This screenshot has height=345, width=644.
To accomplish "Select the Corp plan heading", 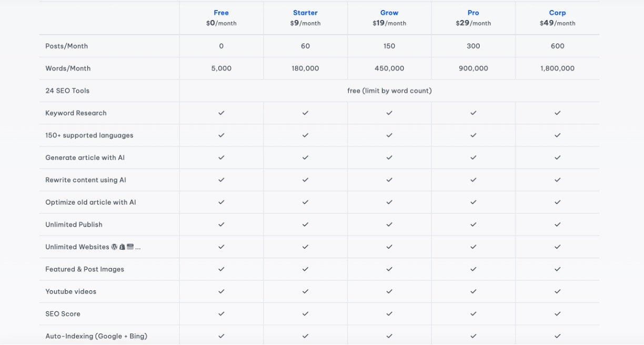I will [x=557, y=13].
